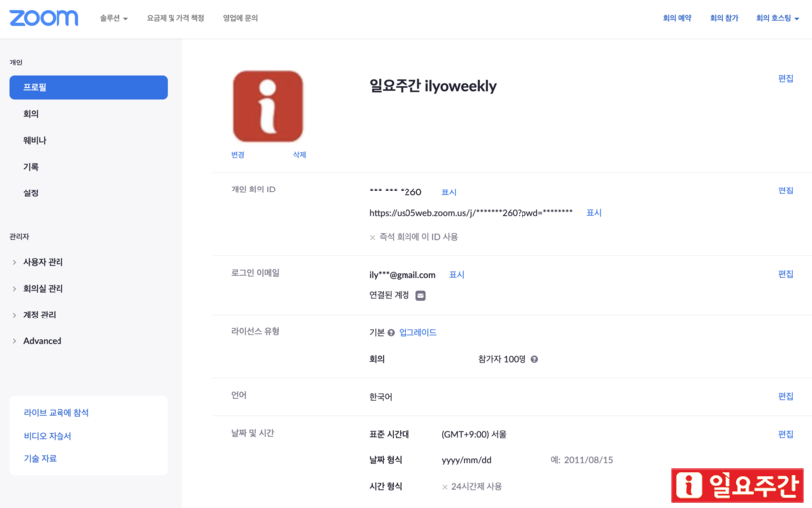
Task: Open the 솔루션 dropdown menu
Action: pos(114,18)
